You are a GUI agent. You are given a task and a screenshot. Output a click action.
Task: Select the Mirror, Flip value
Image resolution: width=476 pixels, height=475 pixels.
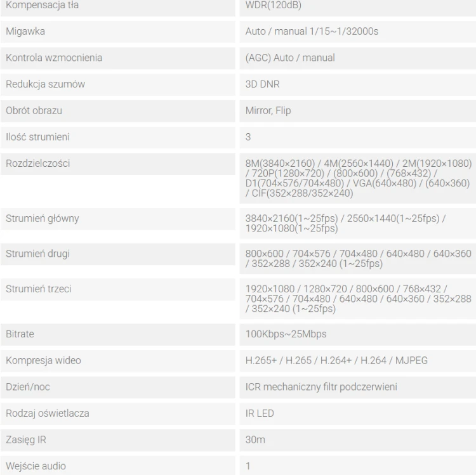coord(268,111)
